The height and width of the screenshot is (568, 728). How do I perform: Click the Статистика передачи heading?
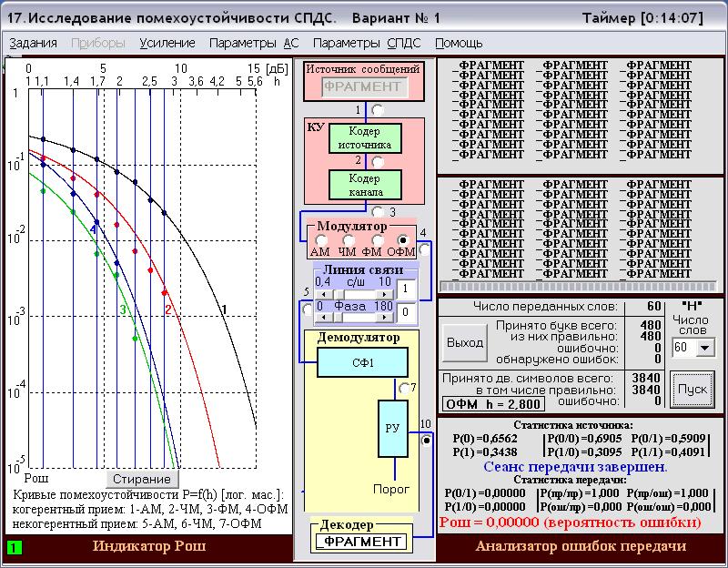pos(571,480)
